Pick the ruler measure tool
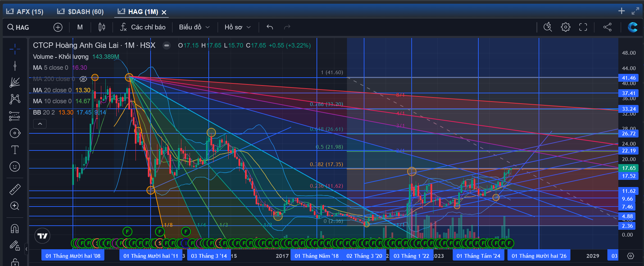Image resolution: width=644 pixels, height=266 pixels. coord(15,189)
